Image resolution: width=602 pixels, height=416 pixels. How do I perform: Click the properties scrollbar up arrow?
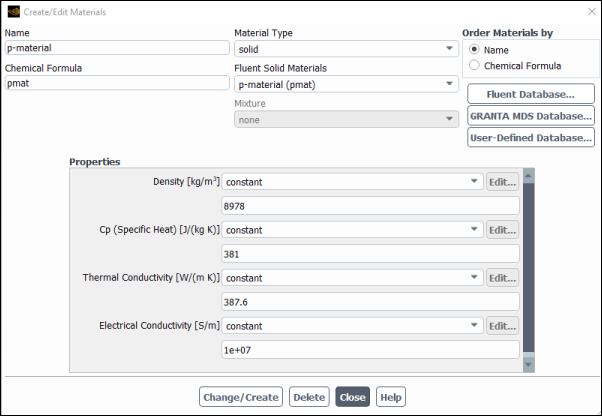(528, 176)
